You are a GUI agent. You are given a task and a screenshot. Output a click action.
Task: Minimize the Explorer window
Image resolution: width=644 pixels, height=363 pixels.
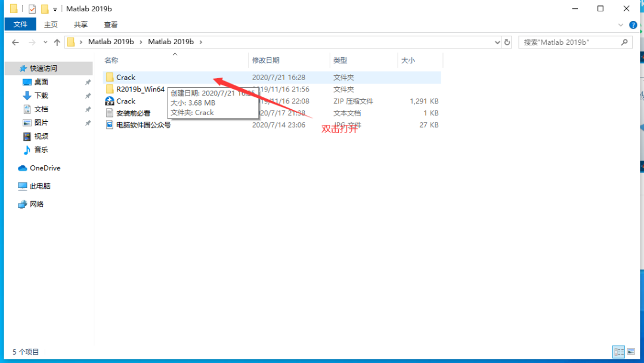575,8
